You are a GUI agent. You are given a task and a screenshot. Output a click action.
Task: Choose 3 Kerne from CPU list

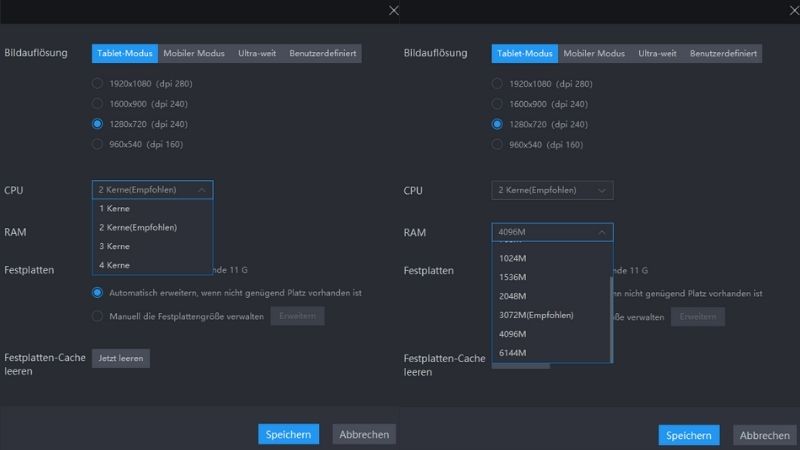tap(153, 246)
